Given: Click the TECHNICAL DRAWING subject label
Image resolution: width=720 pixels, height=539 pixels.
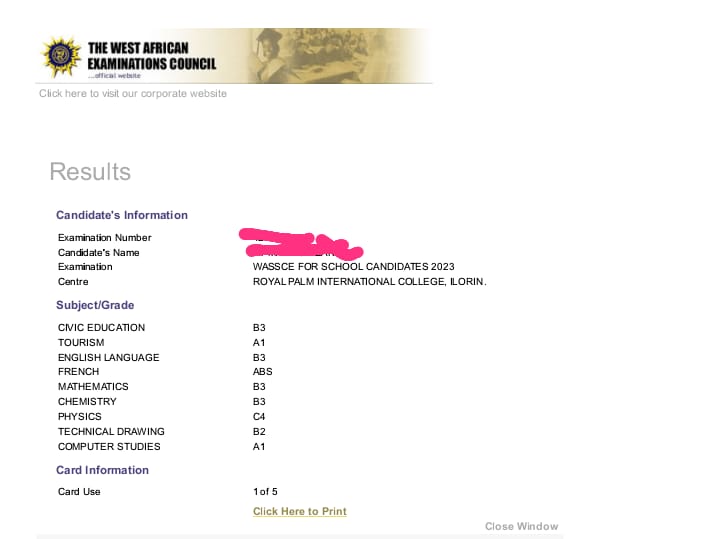Looking at the screenshot, I should 111,431.
